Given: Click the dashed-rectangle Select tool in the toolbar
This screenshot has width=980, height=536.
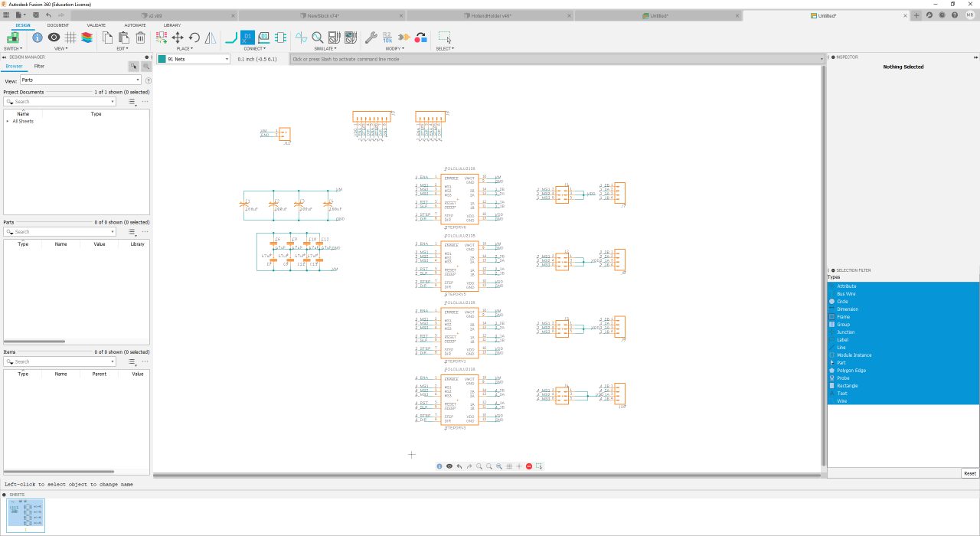Looking at the screenshot, I should 445,37.
